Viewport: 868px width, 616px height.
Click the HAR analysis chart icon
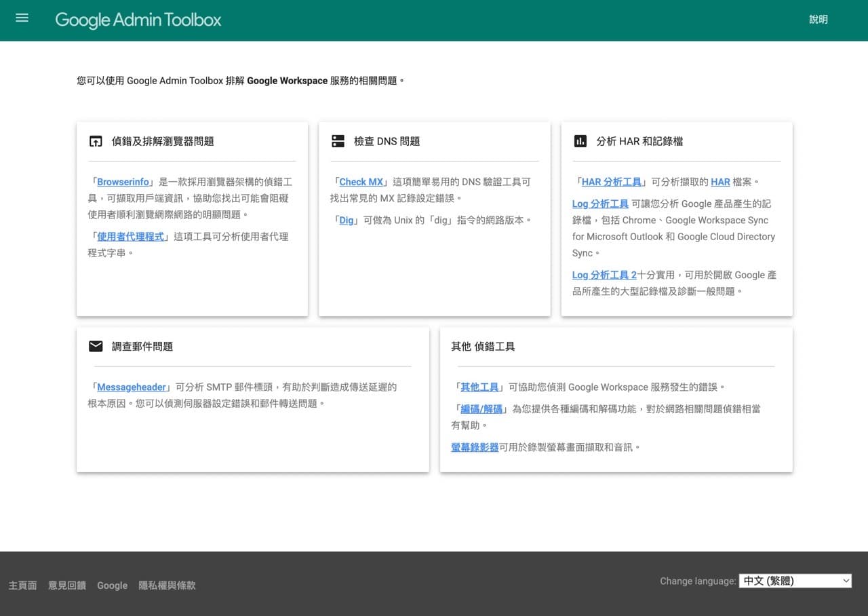point(580,141)
